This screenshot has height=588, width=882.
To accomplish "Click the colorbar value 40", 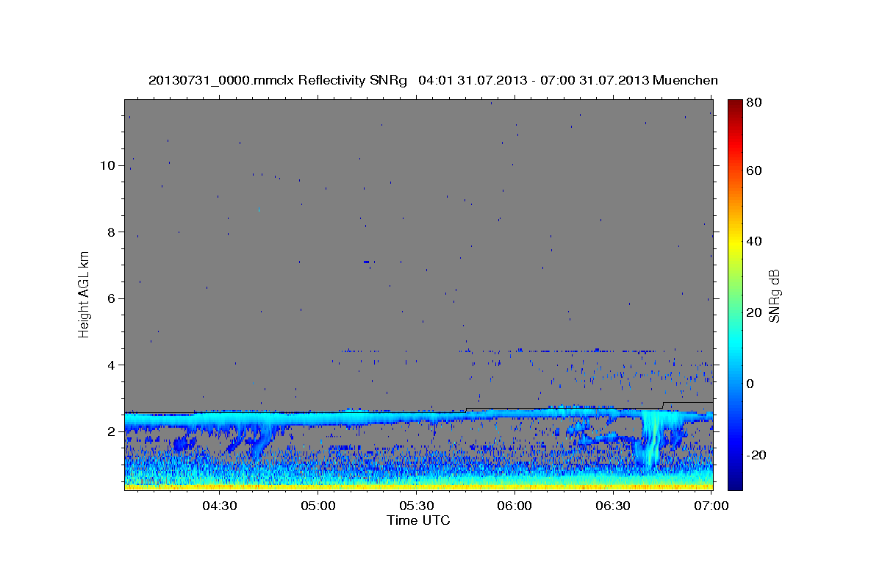I will [755, 241].
